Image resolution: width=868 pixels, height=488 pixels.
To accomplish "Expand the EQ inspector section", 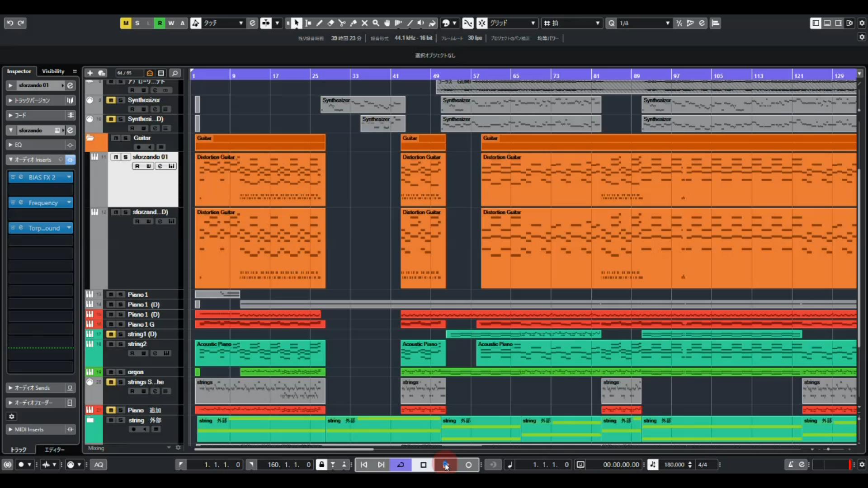I will 18,145.
